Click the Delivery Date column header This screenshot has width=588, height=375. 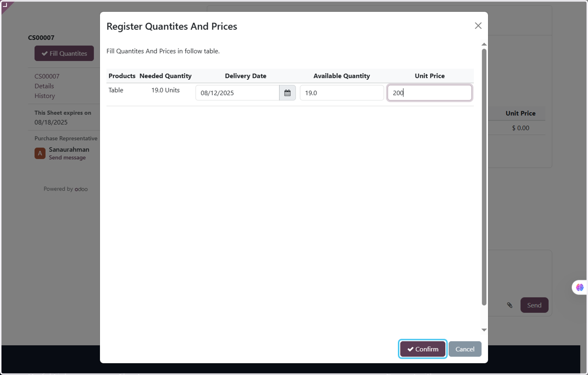click(245, 76)
